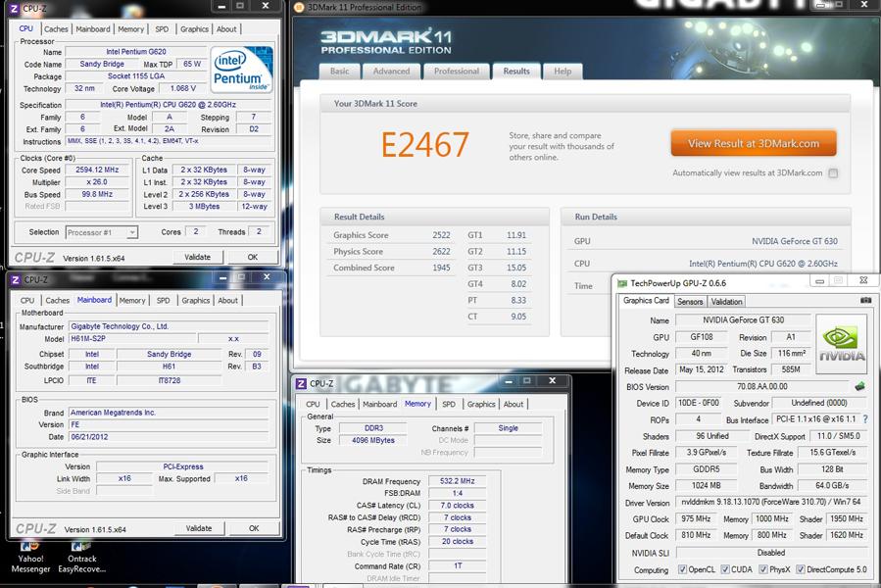Click the CPU-Z title icon in the top window

(x=14, y=9)
